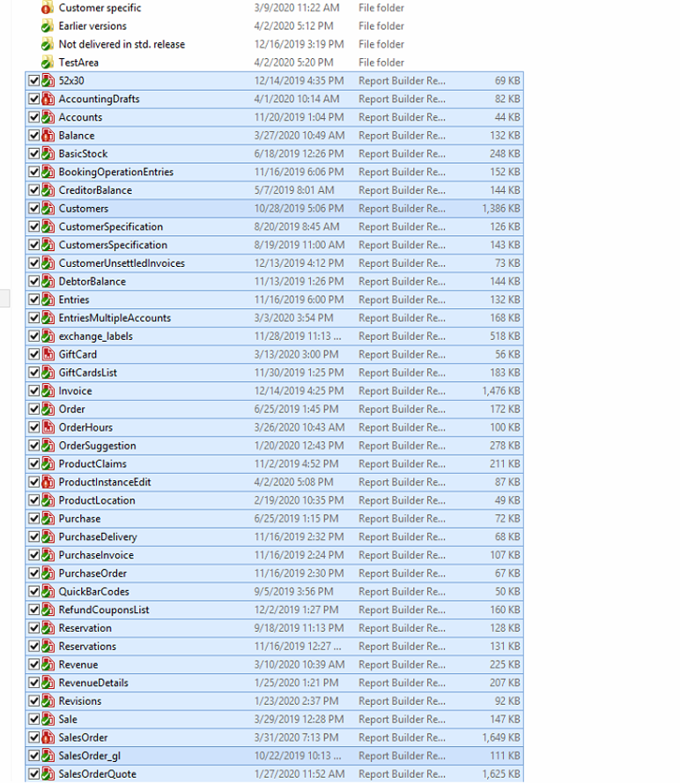This screenshot has width=680, height=784.
Task: Click the 518 KB size of exchange_labels
Action: point(505,336)
